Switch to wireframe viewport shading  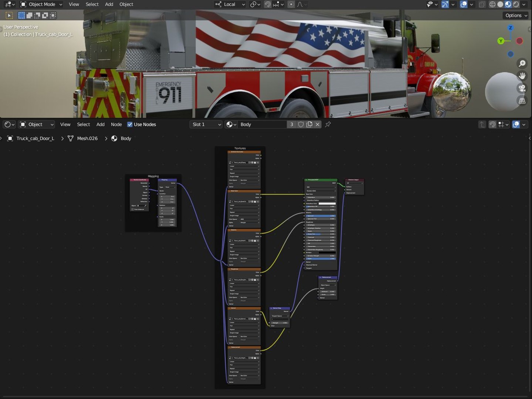pos(492,4)
